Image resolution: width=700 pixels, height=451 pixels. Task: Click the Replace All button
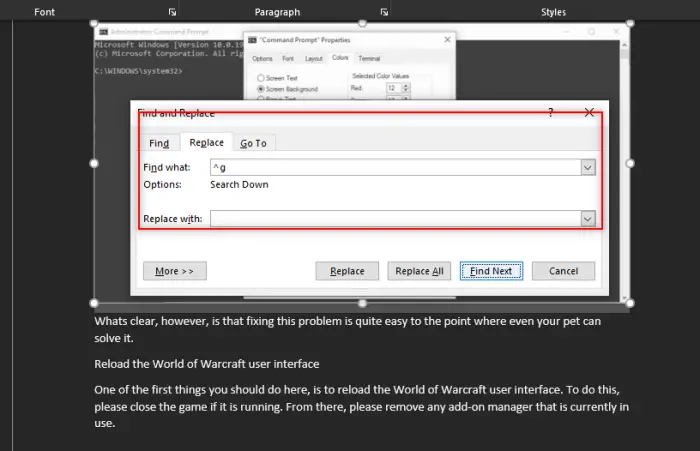419,271
